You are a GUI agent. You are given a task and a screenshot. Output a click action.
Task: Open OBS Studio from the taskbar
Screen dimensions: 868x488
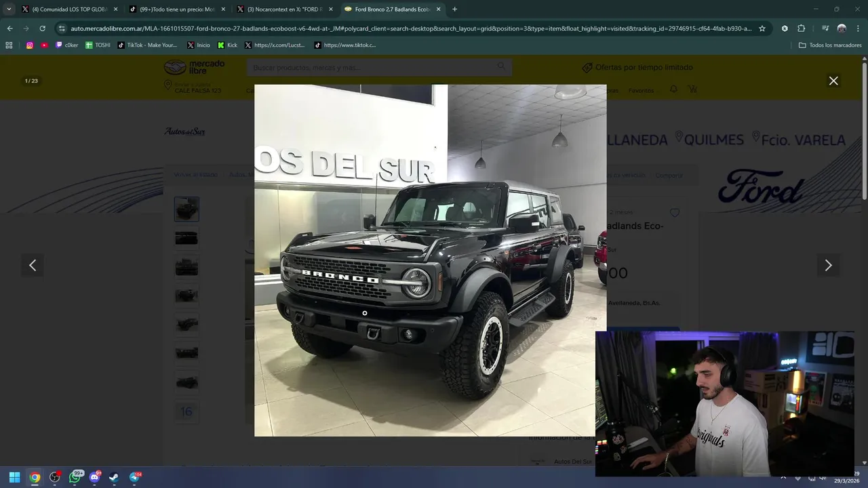click(54, 477)
